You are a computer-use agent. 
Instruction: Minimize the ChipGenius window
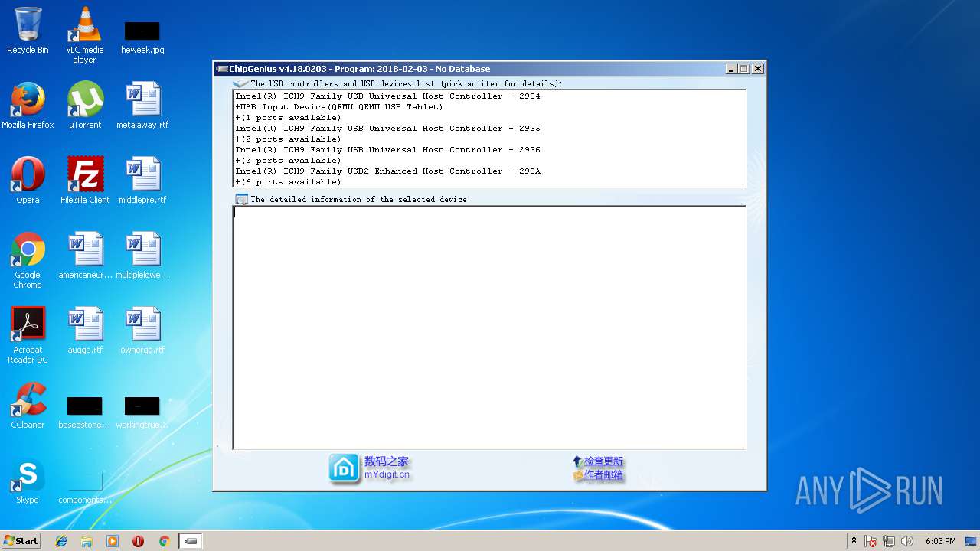[x=731, y=69]
